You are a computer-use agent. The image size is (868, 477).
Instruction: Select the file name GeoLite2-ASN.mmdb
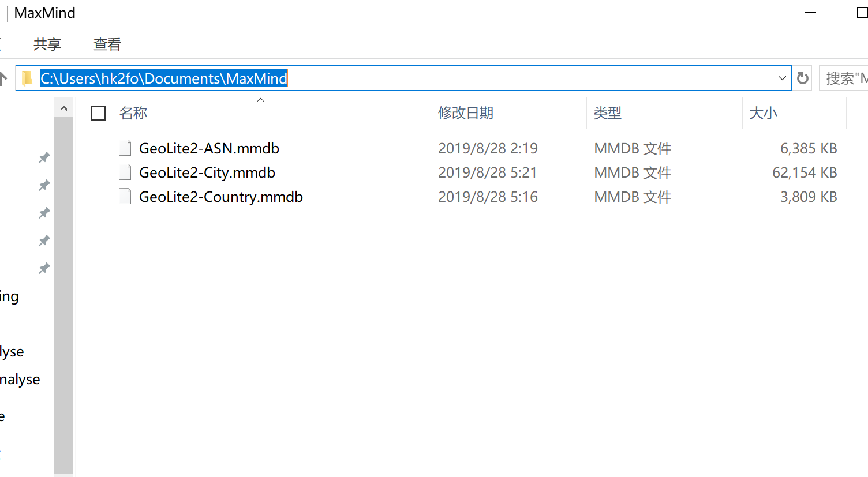pos(209,148)
